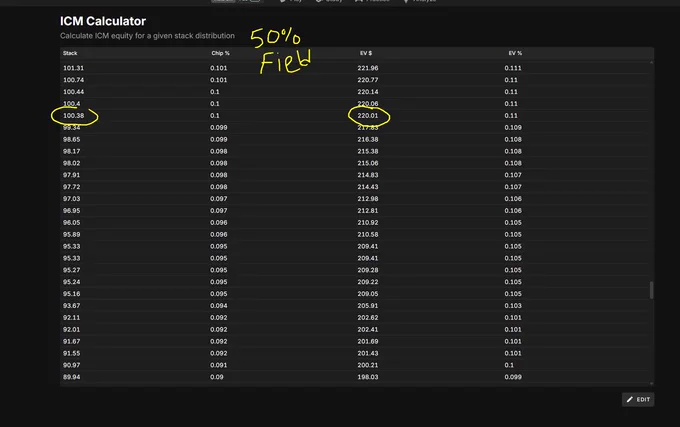This screenshot has width=680, height=427.
Task: Select stack value 98.02
Action: pos(72,163)
